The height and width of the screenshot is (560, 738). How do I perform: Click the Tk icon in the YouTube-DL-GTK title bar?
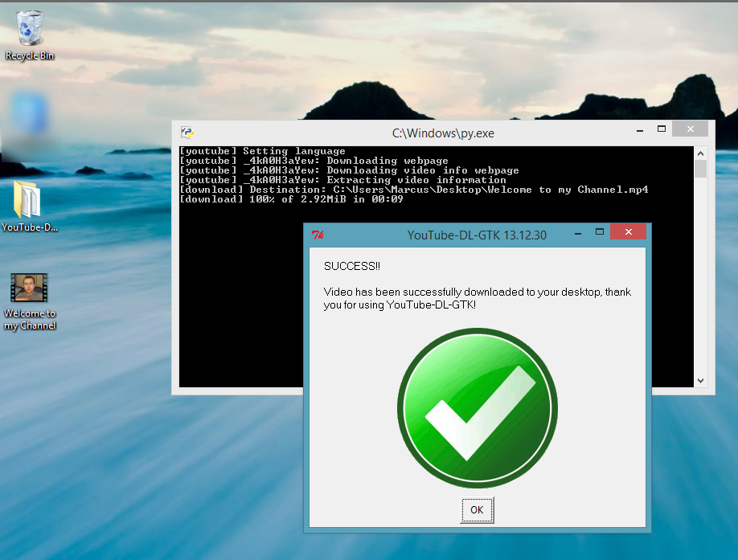click(x=318, y=235)
